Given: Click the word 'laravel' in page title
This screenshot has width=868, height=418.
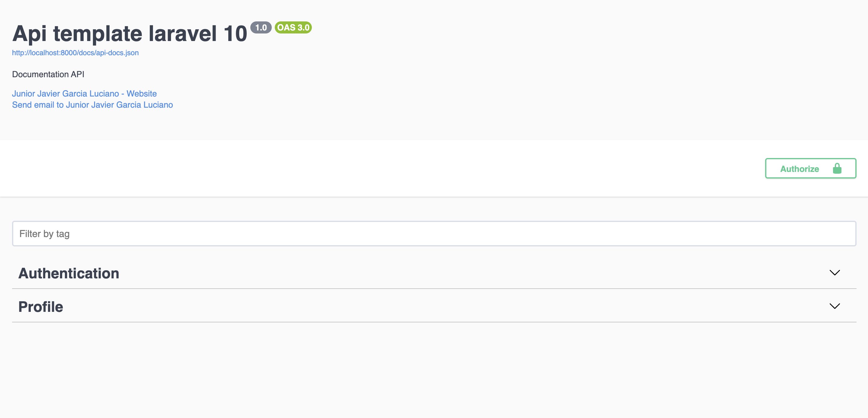Looking at the screenshot, I should (183, 34).
